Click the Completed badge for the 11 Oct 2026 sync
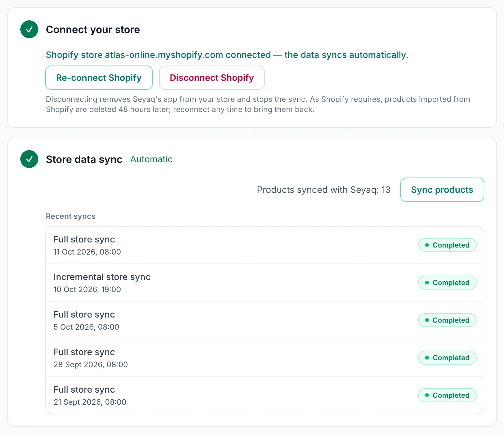Viewport: 504px width, 434px height. 447,245
